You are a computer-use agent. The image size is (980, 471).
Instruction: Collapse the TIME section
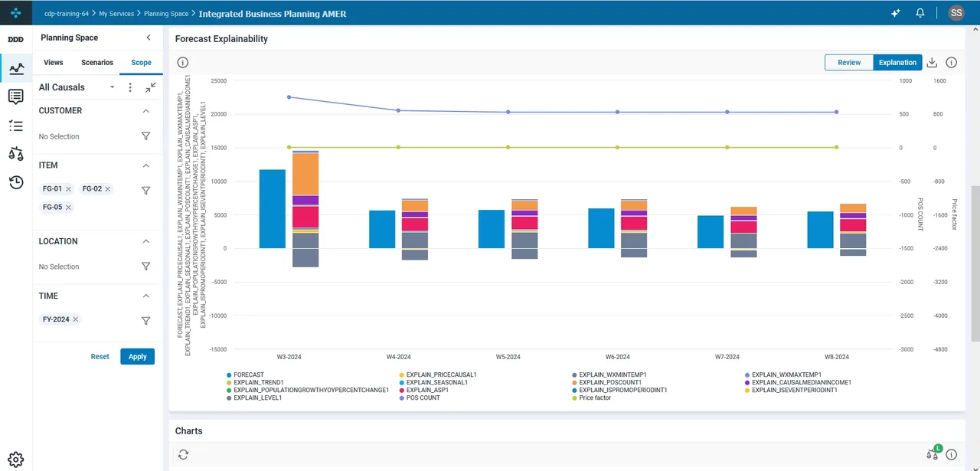tap(146, 296)
